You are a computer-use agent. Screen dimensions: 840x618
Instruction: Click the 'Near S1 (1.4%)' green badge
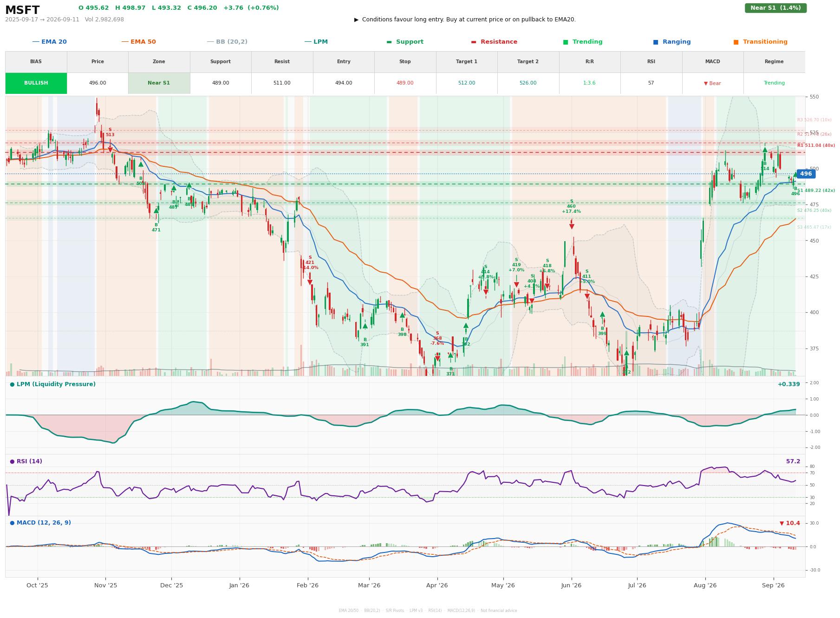click(775, 8)
